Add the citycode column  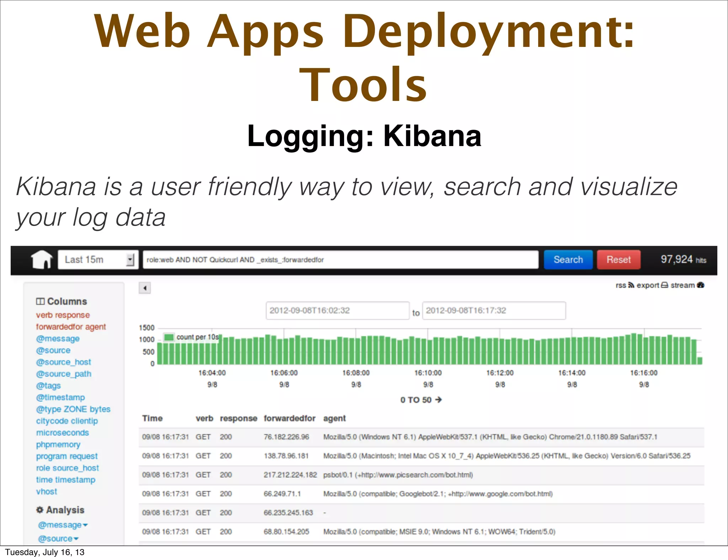pos(52,421)
